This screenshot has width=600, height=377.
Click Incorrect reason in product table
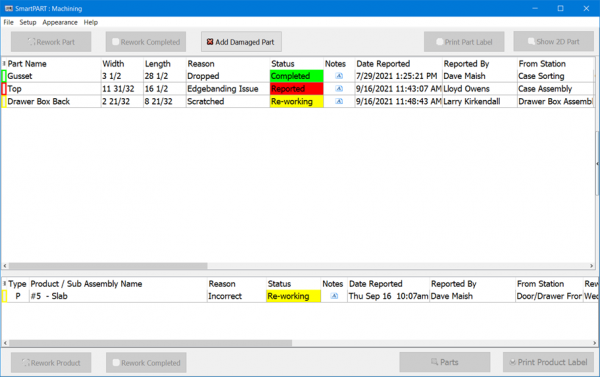[236, 296]
